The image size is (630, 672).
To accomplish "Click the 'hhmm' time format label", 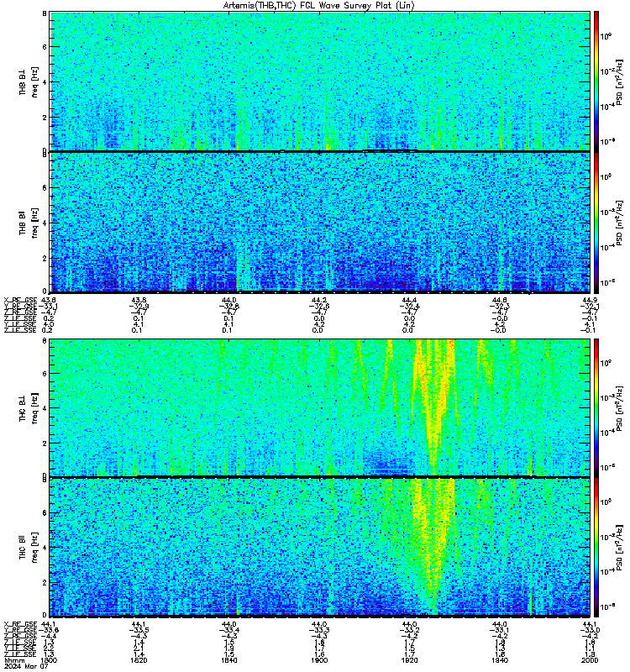I will coord(14,660).
